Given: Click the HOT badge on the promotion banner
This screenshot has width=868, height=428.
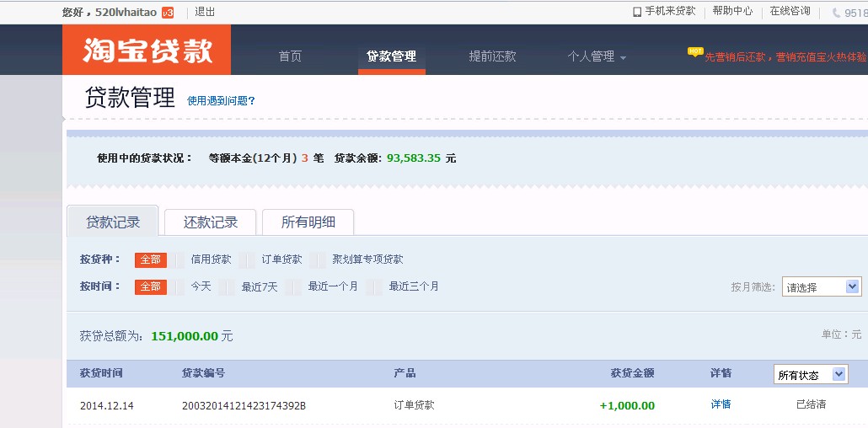Looking at the screenshot, I should [x=695, y=51].
